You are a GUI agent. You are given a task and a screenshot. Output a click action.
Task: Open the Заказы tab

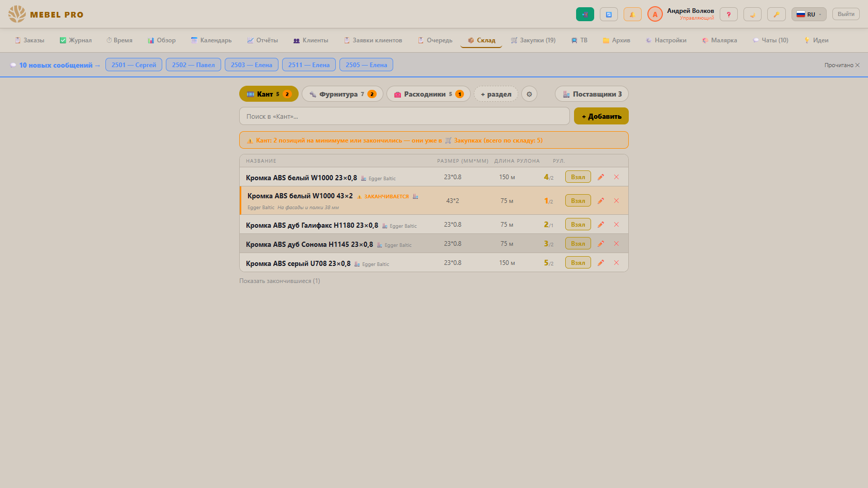[x=29, y=40]
